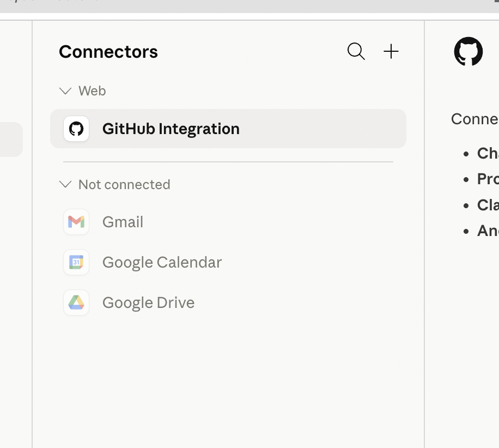
Task: Click the Connectors heading
Action: coord(108,52)
